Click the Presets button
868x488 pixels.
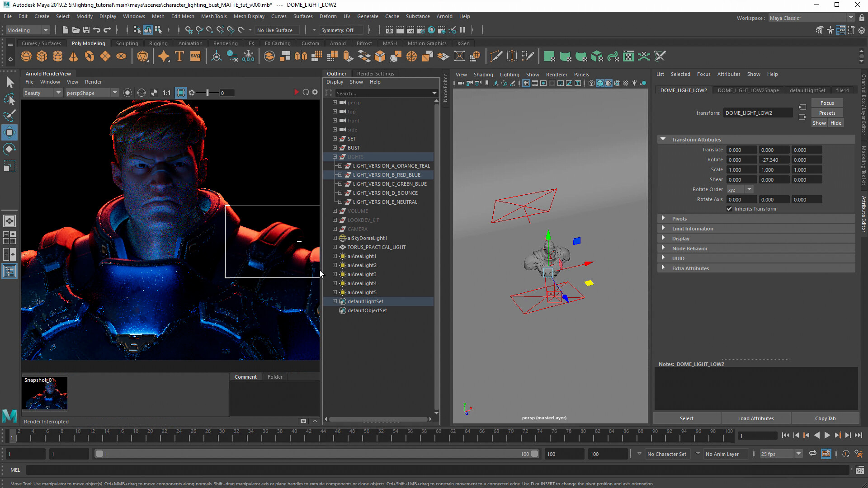tap(827, 113)
